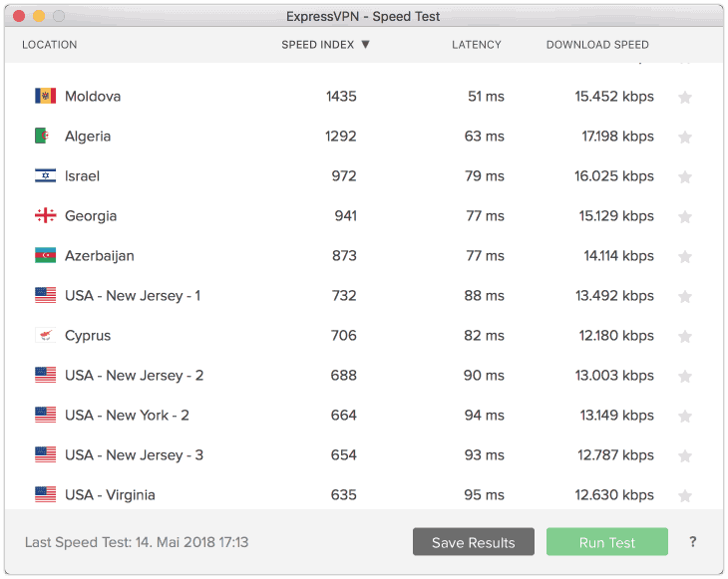Sort by the Speed Index column header
Viewport: 728px width, 579px height.
coord(317,45)
